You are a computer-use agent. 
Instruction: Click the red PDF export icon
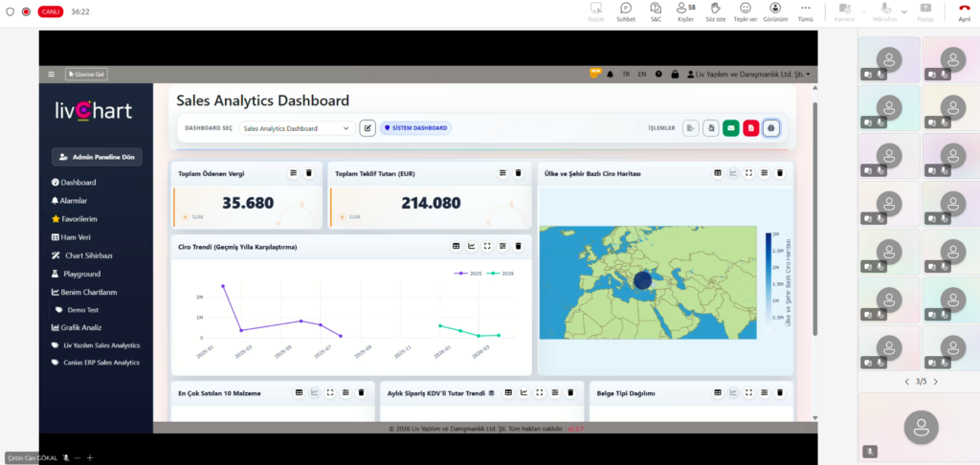[750, 128]
